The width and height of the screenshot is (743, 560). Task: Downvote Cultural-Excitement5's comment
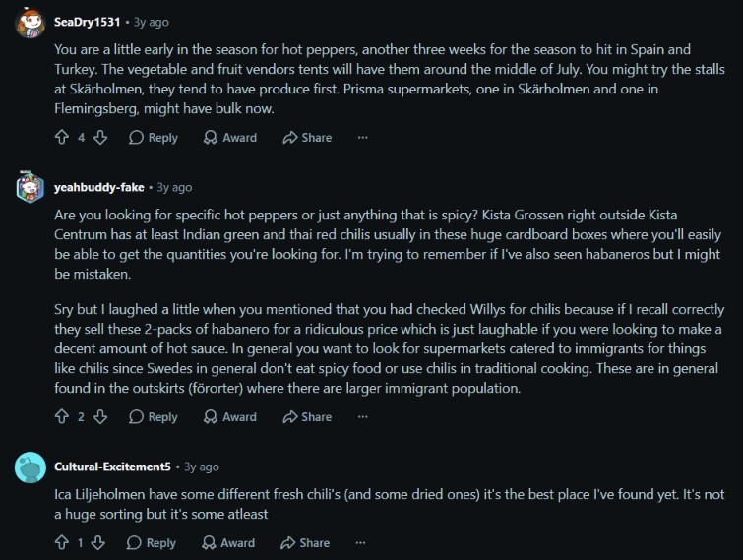click(98, 543)
